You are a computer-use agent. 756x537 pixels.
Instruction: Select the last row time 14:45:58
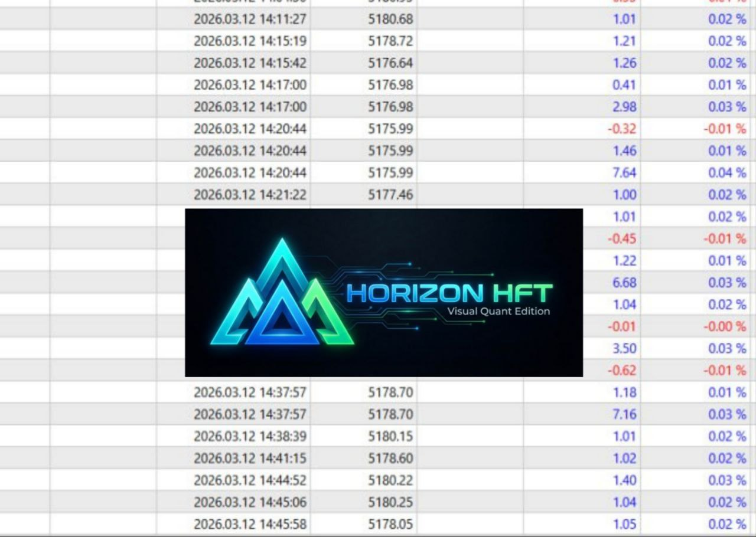point(250,524)
